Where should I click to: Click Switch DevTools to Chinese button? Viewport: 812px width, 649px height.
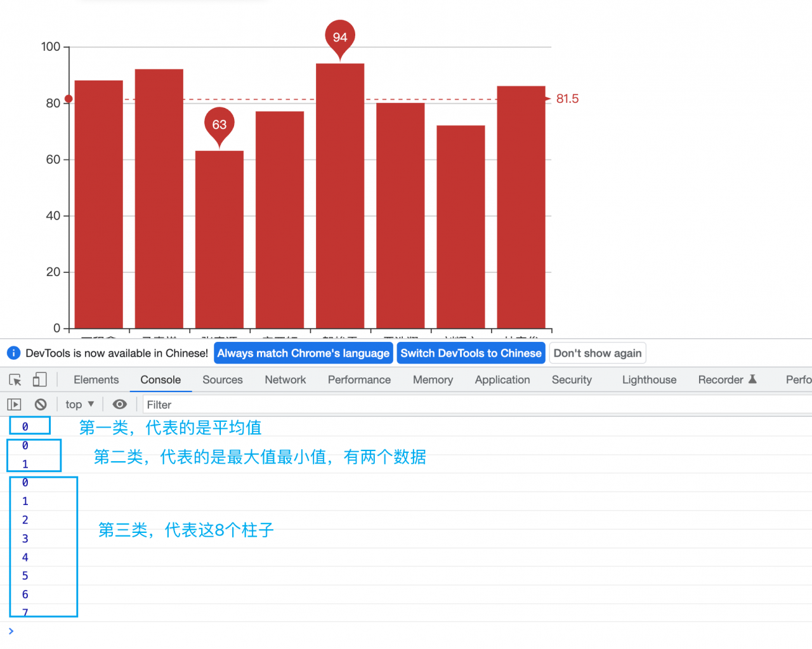coord(471,353)
